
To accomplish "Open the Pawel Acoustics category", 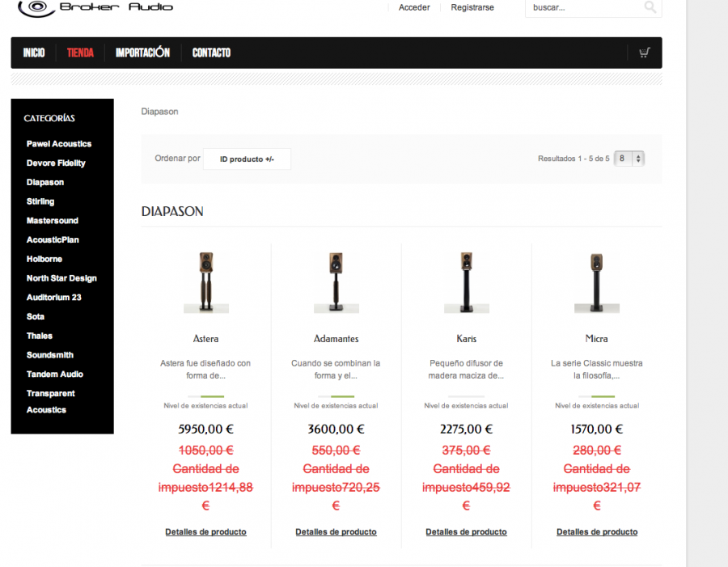I will pos(59,144).
